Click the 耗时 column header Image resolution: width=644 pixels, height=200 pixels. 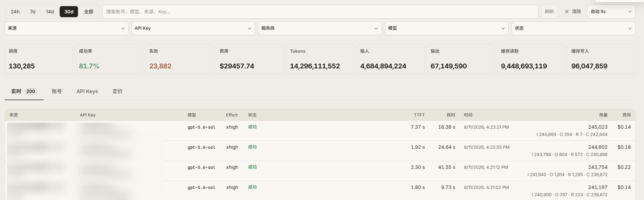click(451, 115)
